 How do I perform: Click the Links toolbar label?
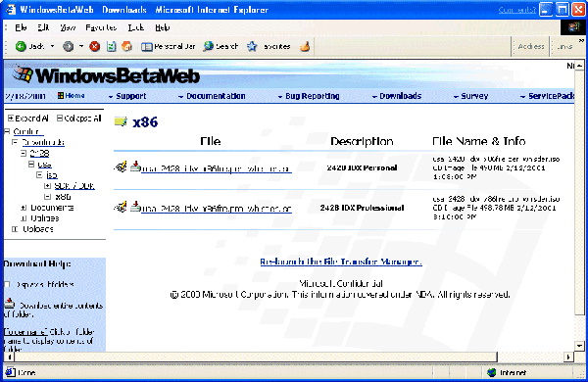tap(564, 46)
